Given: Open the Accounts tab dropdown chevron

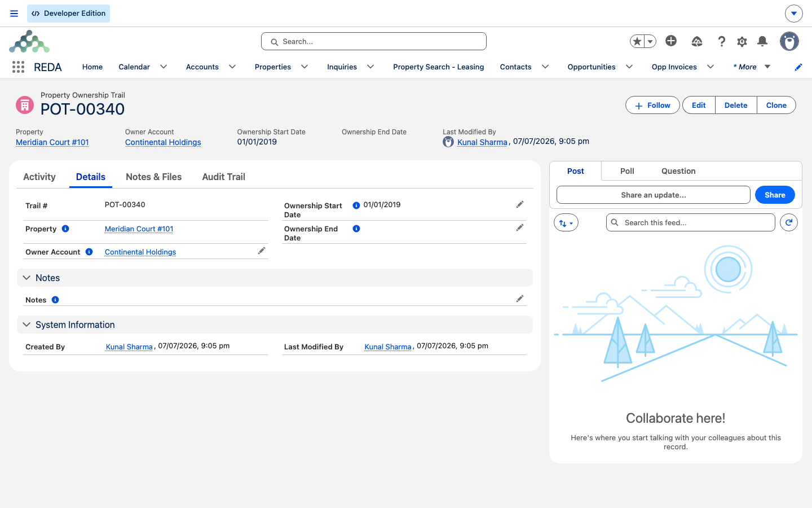Looking at the screenshot, I should (232, 67).
